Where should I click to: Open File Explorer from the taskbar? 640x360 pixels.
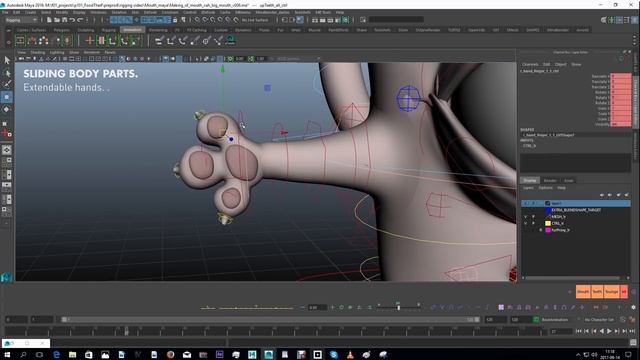[72, 354]
